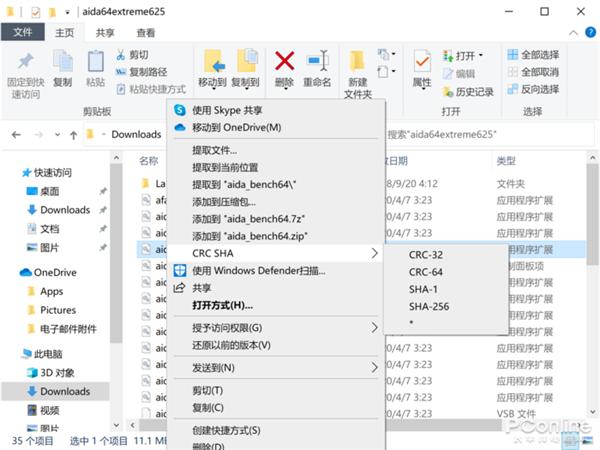Open the easy access dropdown in ribbon
The image size is (600, 450).
tap(386, 72)
